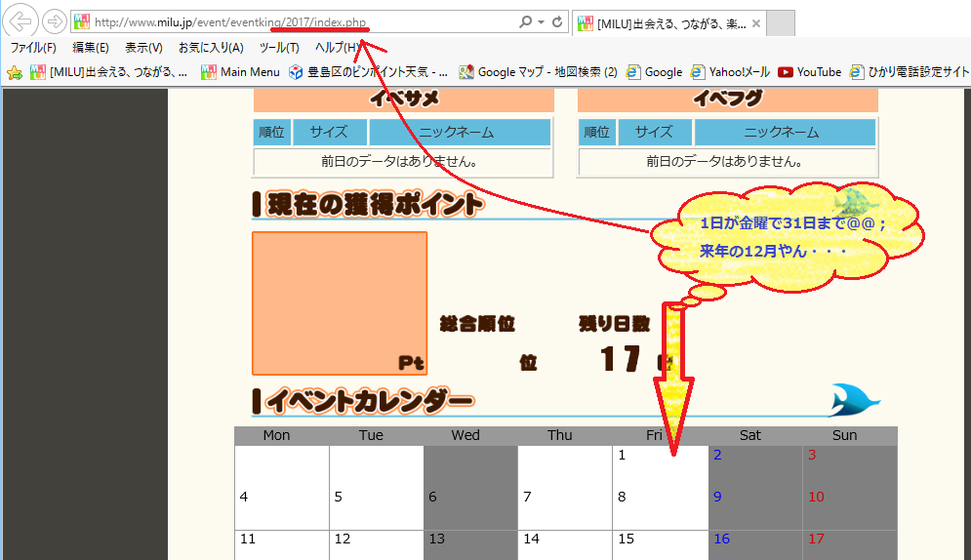Click inside the URL address field

click(x=293, y=21)
